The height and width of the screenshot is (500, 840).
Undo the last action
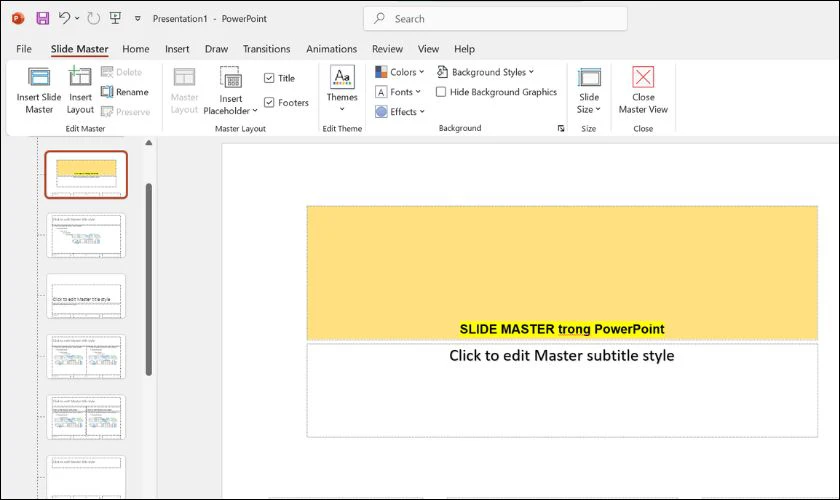[x=64, y=18]
